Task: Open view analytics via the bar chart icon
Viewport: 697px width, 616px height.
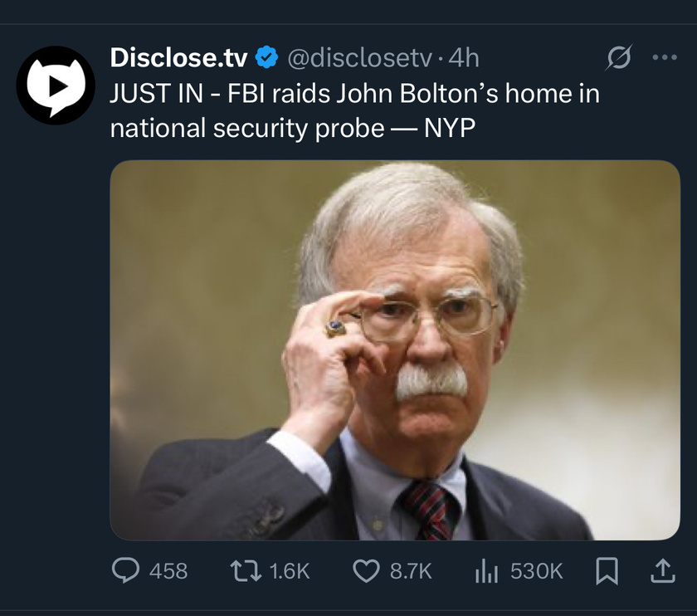Action: point(486,571)
